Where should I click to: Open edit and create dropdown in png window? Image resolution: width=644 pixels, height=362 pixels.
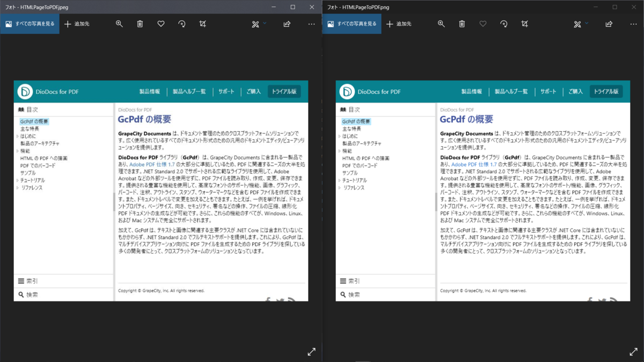[x=581, y=24]
